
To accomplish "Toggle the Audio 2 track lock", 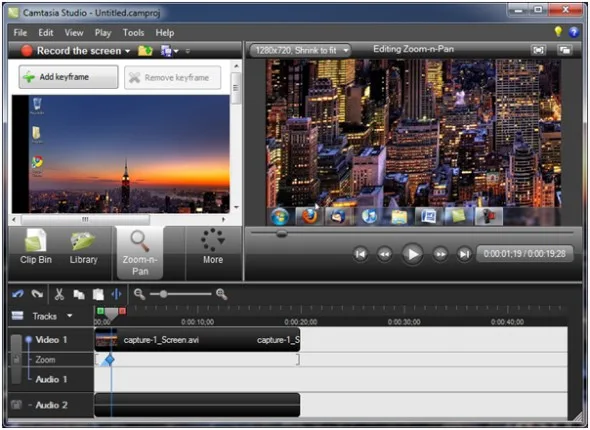I will point(16,405).
